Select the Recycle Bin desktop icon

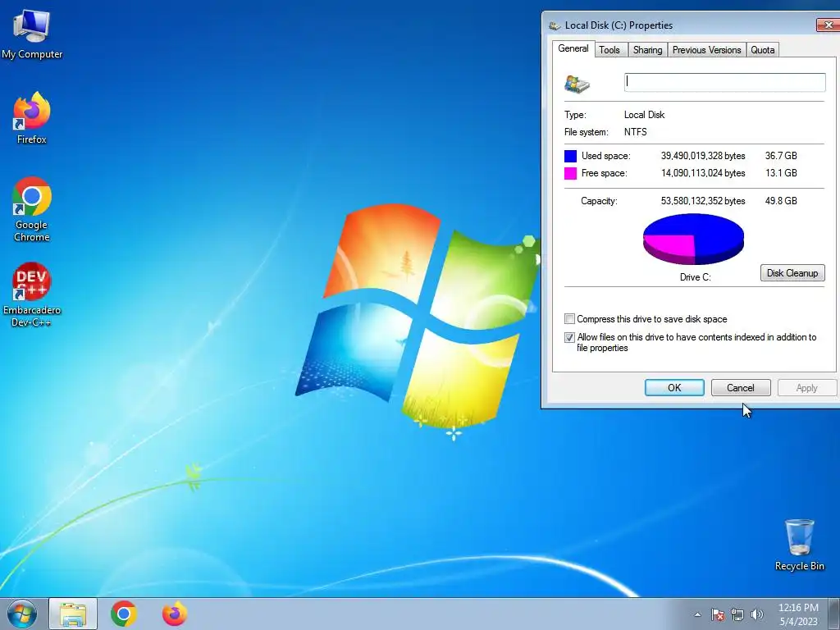pyautogui.click(x=799, y=545)
